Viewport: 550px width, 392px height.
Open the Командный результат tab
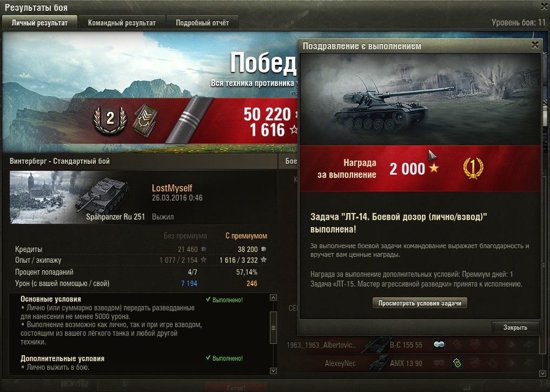(x=122, y=23)
